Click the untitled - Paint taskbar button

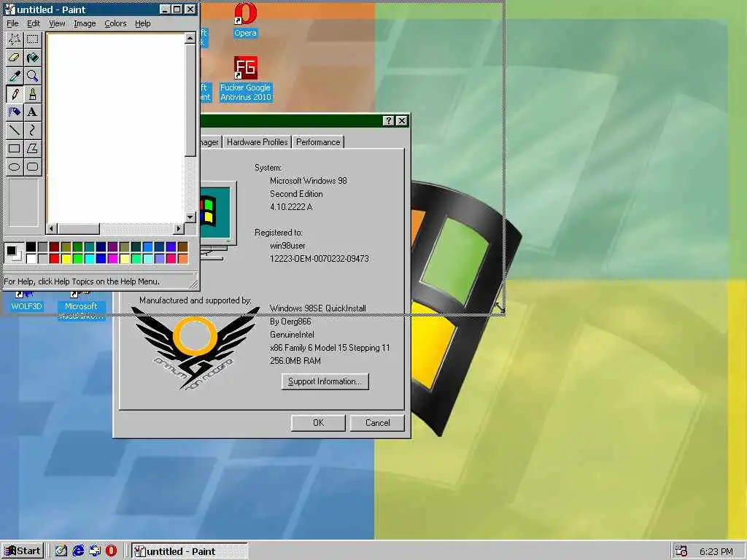pos(189,551)
